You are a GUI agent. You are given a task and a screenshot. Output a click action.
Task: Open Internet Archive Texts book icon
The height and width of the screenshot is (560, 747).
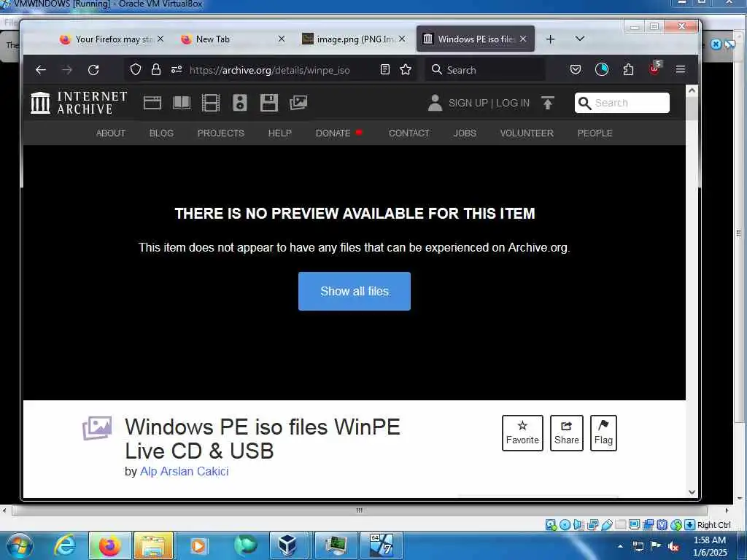(182, 103)
